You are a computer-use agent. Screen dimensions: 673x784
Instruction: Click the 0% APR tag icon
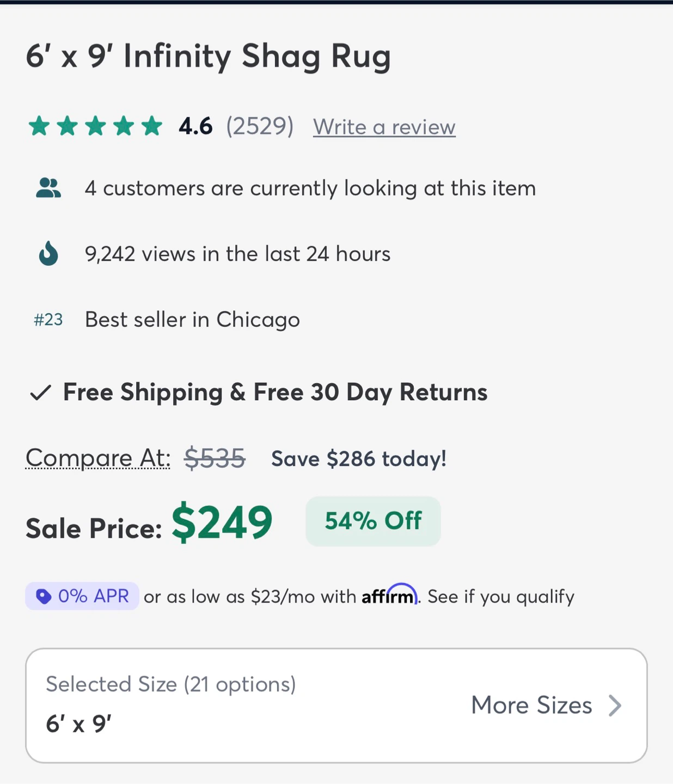[x=44, y=596]
